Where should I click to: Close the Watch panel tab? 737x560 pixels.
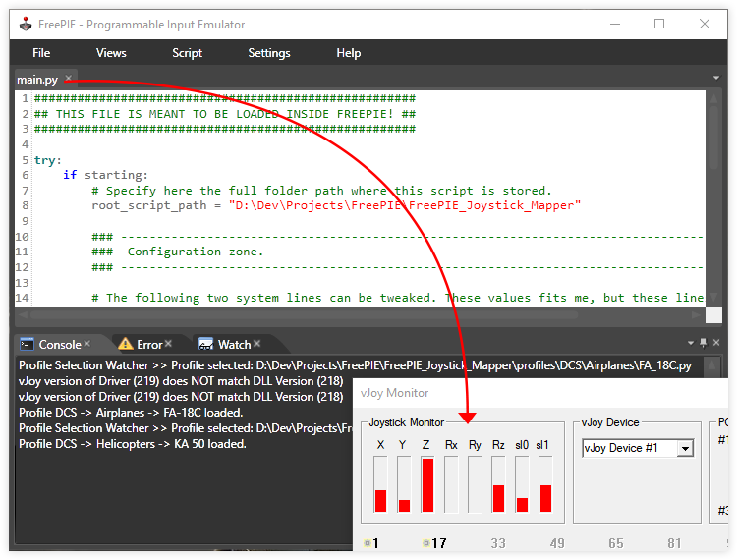tap(256, 344)
